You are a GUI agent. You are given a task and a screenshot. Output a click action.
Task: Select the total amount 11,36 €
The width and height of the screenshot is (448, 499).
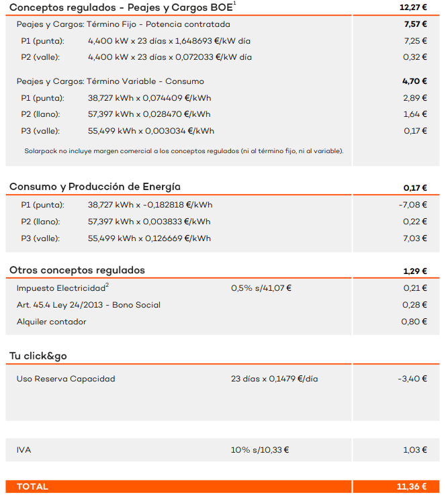[412, 486]
